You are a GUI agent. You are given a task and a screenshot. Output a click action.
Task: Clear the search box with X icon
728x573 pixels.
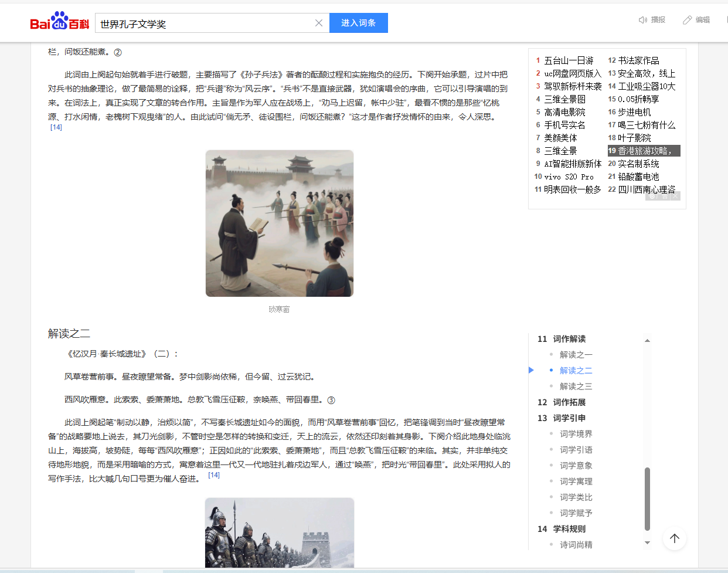point(319,23)
